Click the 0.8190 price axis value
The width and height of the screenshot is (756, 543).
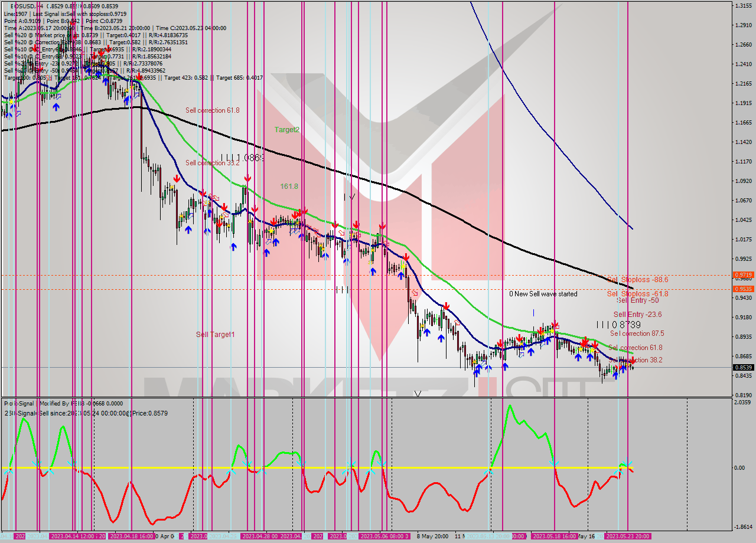point(743,395)
